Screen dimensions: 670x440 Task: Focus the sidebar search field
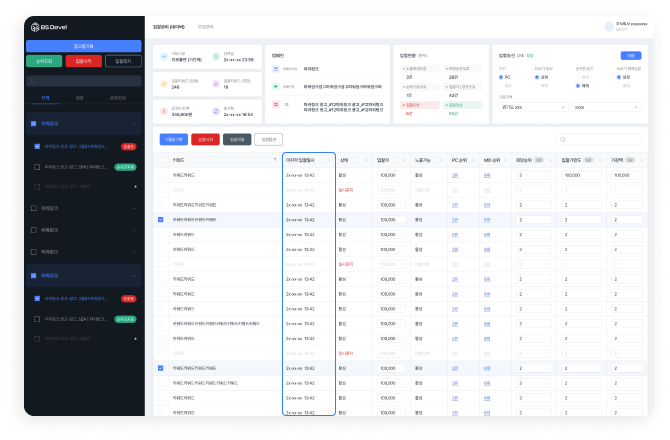(x=84, y=81)
